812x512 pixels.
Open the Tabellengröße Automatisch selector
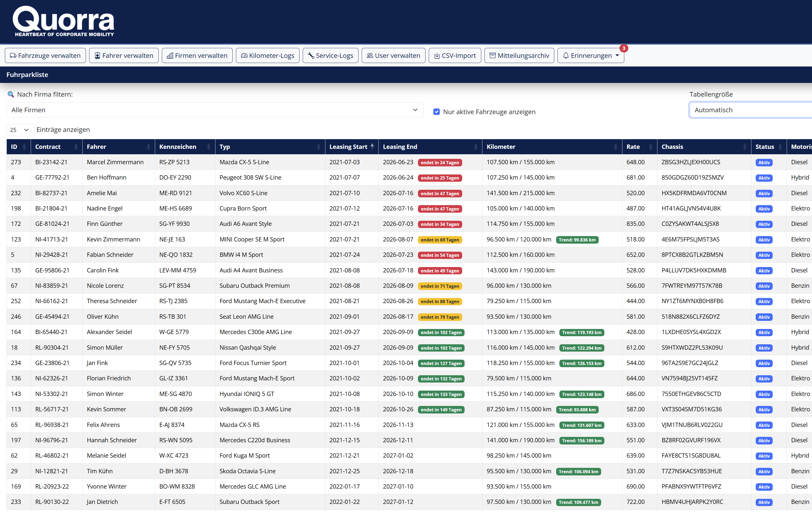[750, 110]
